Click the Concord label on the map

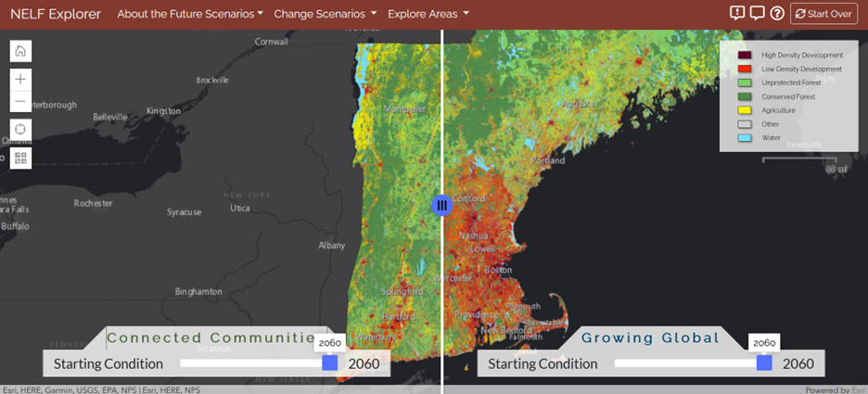point(469,198)
